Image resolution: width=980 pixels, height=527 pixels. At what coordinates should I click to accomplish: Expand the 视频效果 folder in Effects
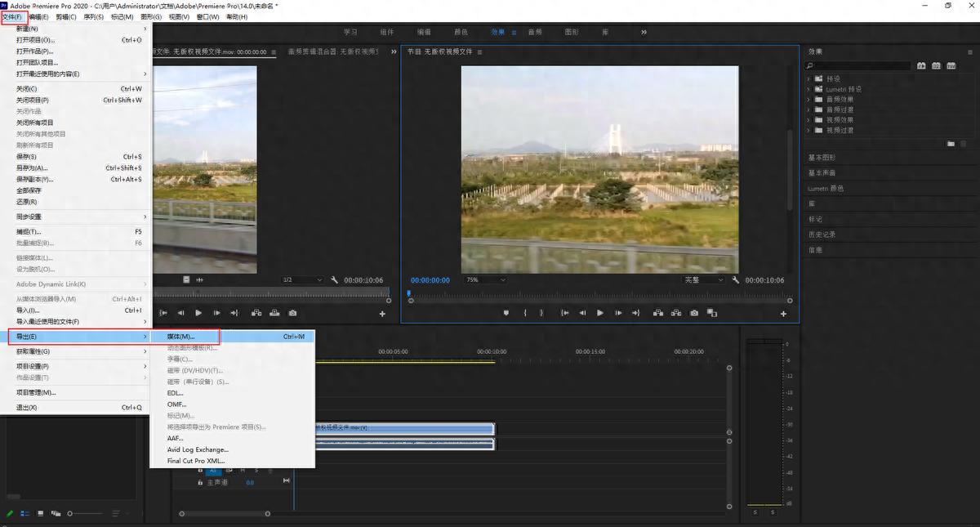[x=808, y=119]
